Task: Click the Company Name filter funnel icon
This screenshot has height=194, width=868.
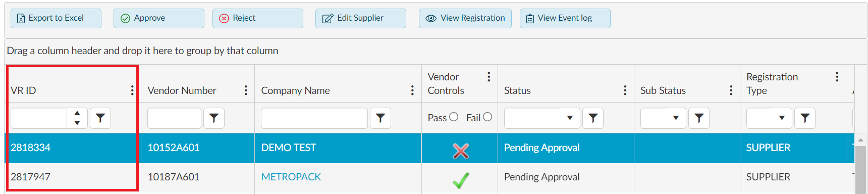Action: 381,118
